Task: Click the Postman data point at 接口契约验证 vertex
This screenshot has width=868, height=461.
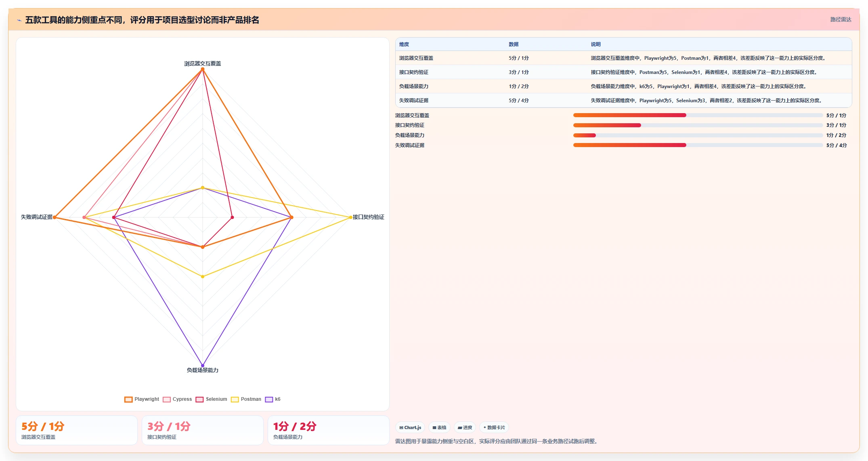Action: [350, 217]
